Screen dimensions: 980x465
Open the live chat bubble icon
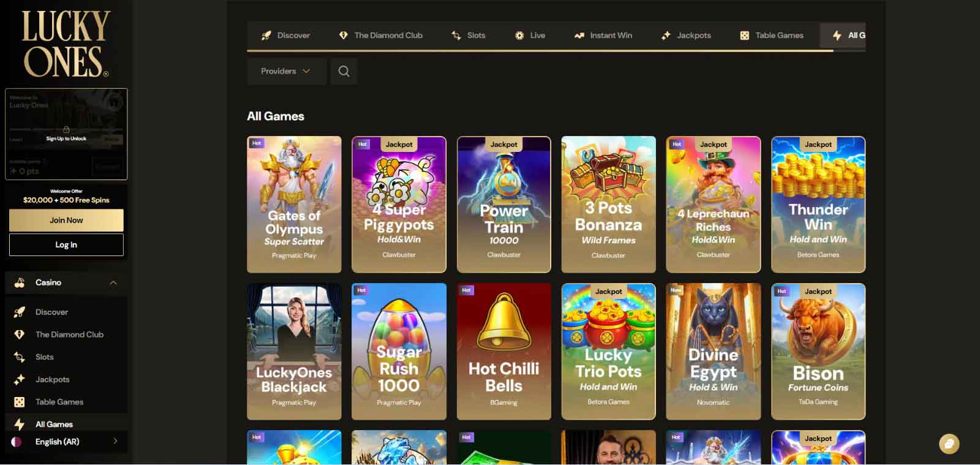(949, 444)
